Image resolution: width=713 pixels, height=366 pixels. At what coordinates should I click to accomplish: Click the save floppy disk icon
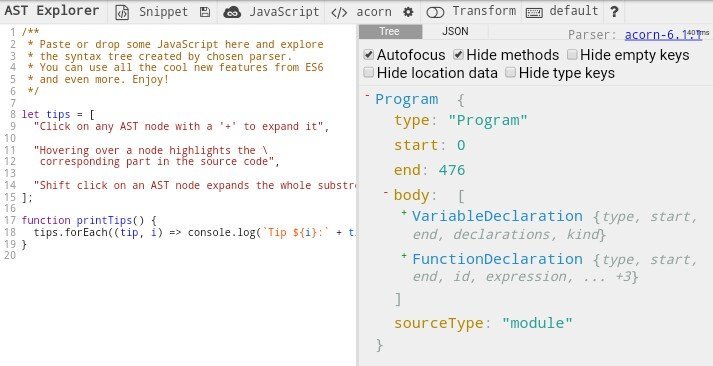coord(205,12)
